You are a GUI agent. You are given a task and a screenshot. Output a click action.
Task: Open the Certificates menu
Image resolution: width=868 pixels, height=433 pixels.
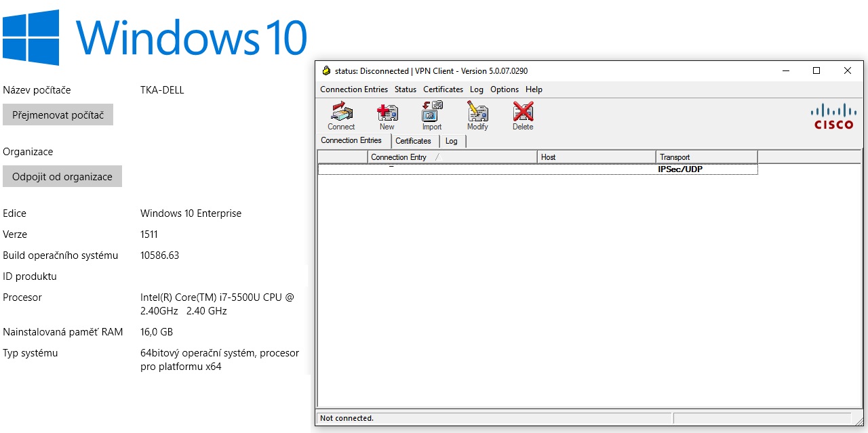[x=443, y=89]
